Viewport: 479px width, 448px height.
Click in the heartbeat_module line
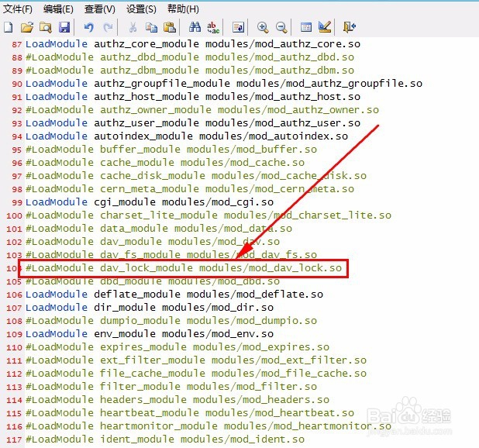189,413
